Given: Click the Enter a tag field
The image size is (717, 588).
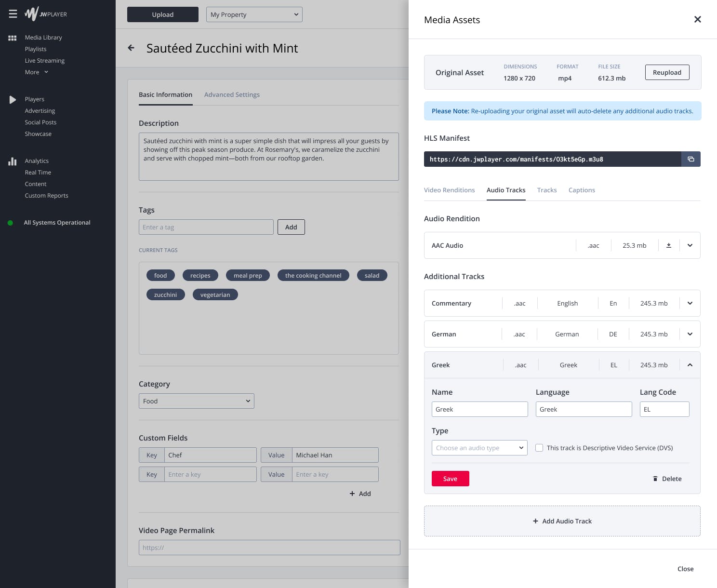Looking at the screenshot, I should point(206,227).
